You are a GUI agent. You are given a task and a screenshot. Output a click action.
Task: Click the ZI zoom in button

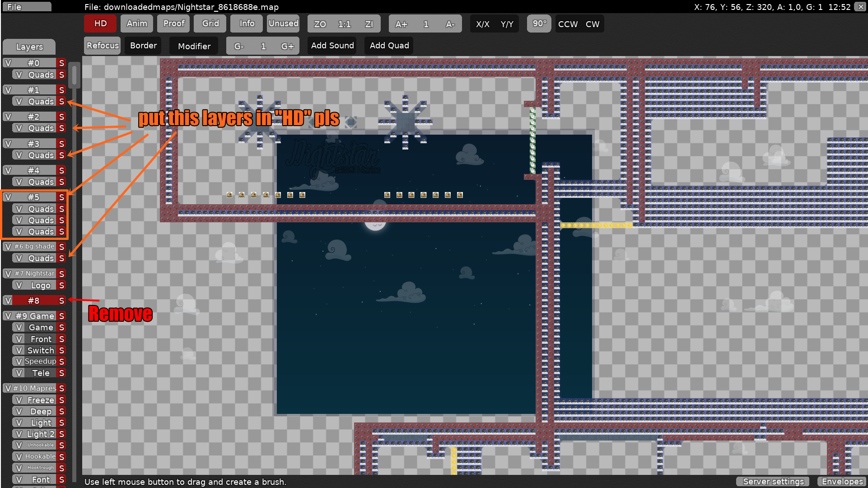pyautogui.click(x=369, y=24)
